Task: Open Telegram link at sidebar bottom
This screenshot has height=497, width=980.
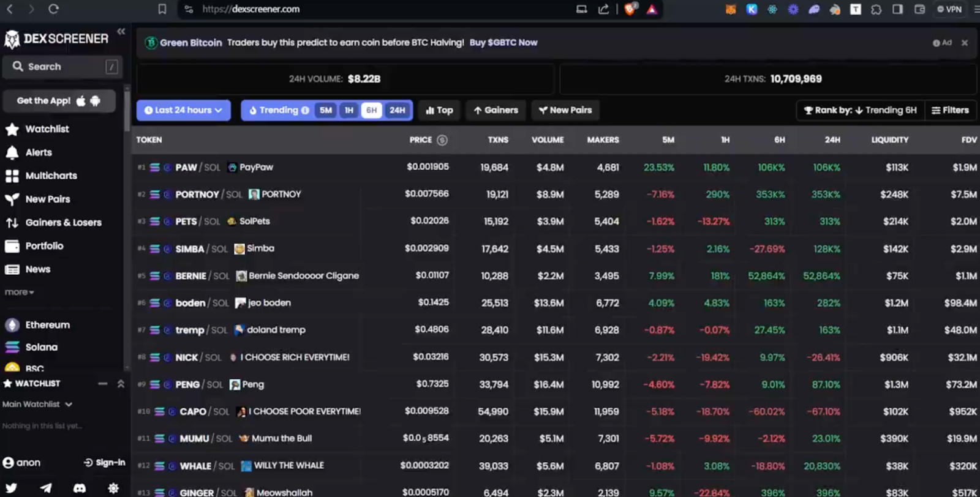Action: point(46,488)
